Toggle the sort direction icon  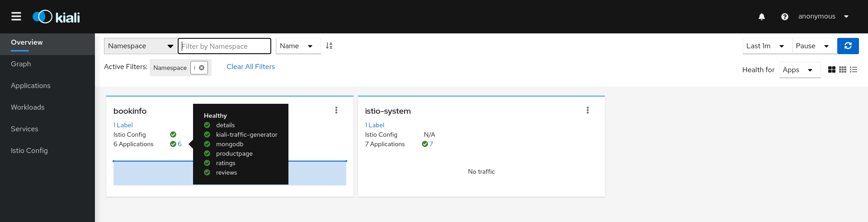click(x=329, y=46)
